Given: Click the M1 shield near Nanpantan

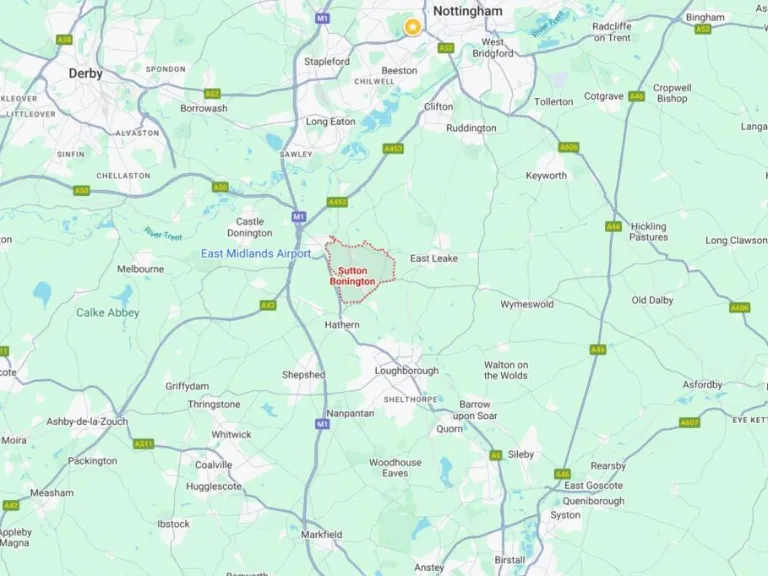Looking at the screenshot, I should 322,424.
